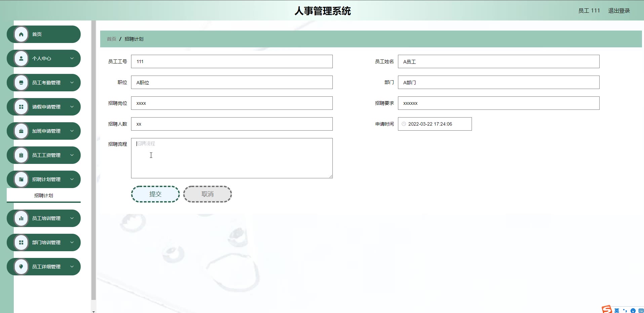The height and width of the screenshot is (313, 644).
Task: Toggle the 英 language mode indicator
Action: pyautogui.click(x=617, y=311)
